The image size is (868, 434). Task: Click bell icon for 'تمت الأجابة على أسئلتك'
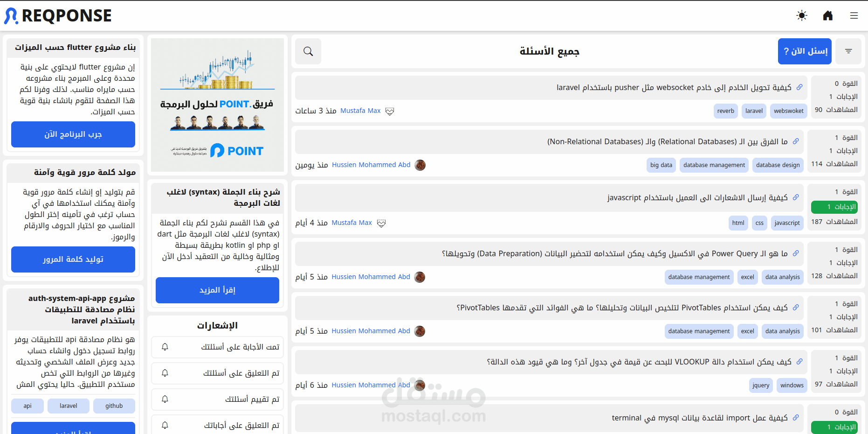pos(165,347)
